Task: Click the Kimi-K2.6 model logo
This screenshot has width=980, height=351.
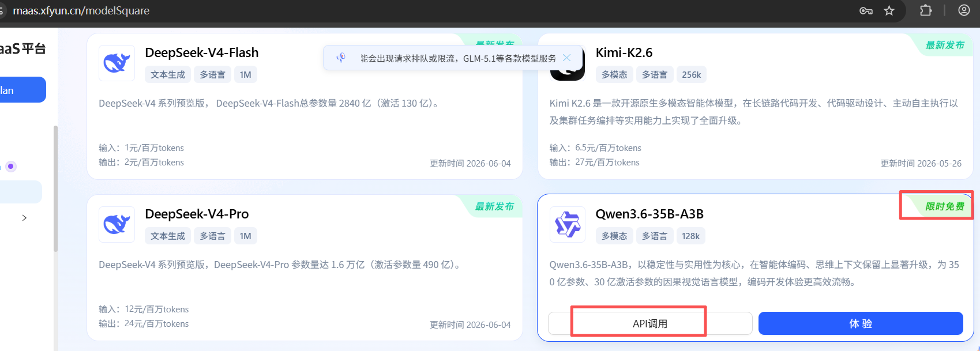Action: point(568,73)
